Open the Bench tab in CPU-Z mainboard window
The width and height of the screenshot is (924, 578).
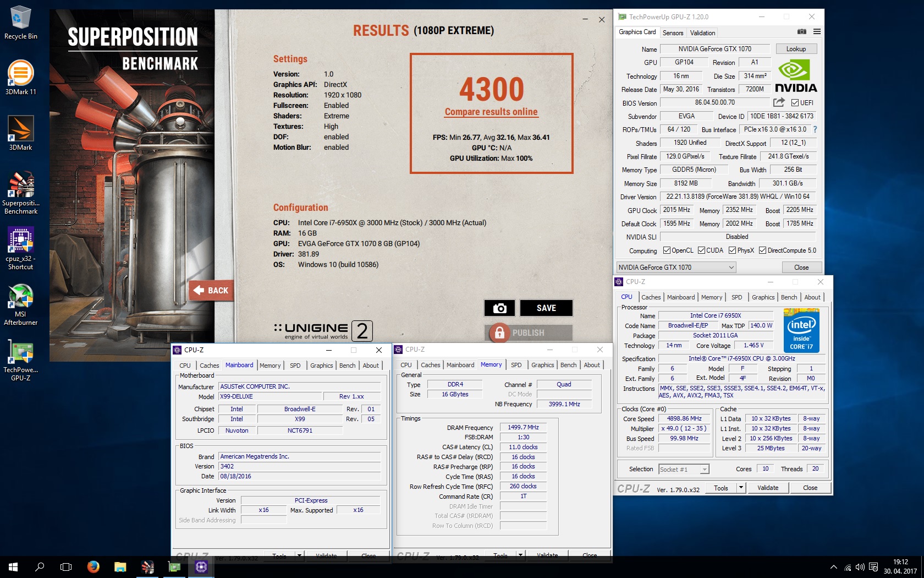(x=347, y=366)
